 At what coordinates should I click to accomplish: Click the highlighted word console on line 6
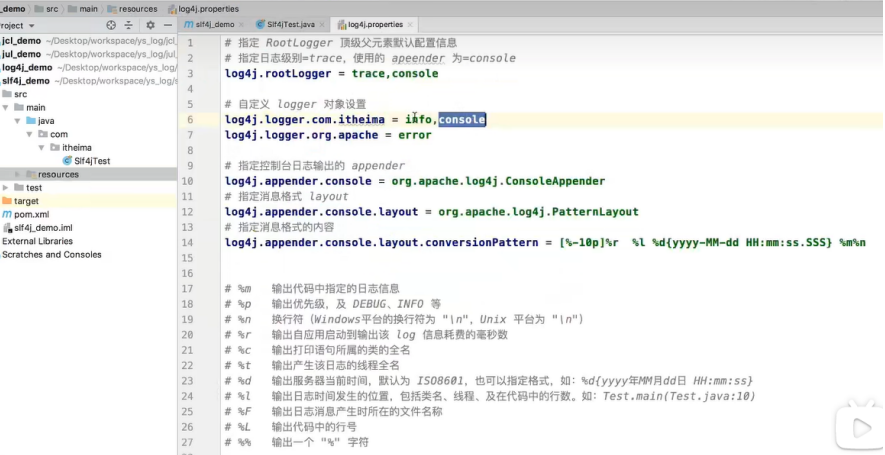(x=462, y=120)
